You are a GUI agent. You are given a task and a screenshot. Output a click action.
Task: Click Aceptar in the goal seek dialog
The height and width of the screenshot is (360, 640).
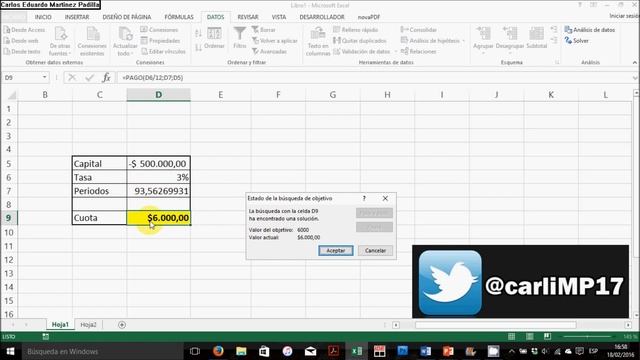[x=336, y=251]
